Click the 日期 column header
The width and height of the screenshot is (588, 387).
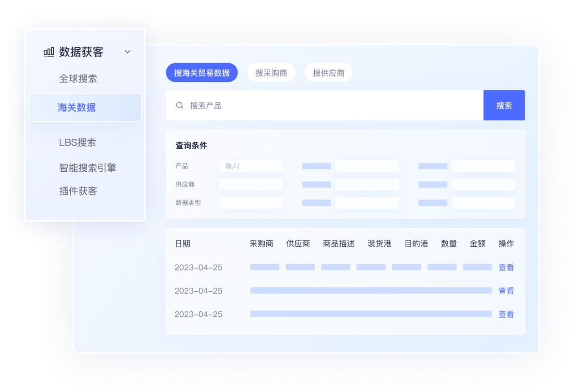tap(182, 243)
